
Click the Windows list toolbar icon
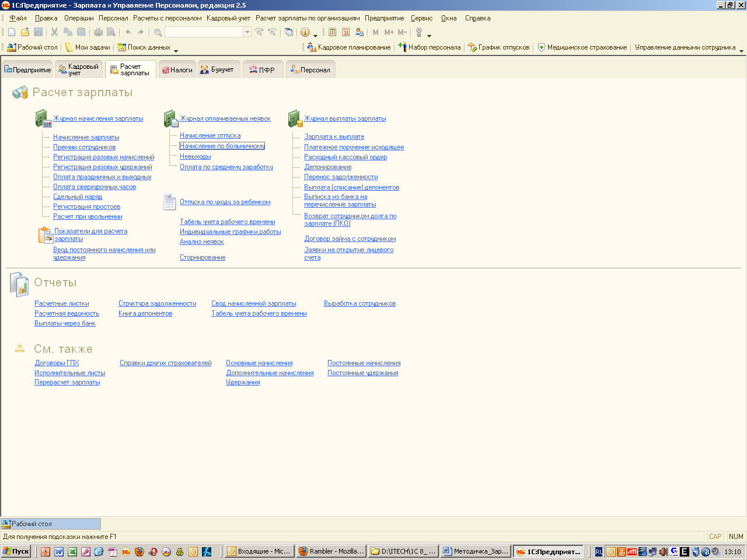[288, 32]
